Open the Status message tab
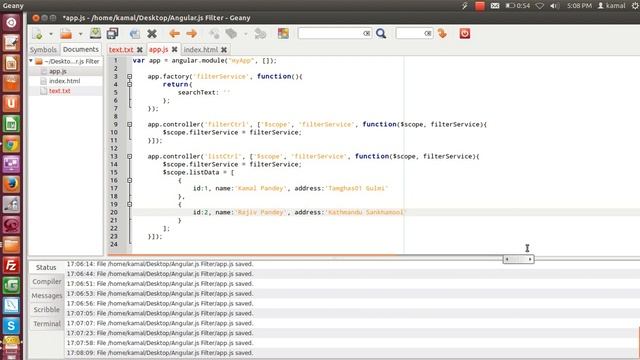Viewport: 640px width, 360px height. pyautogui.click(x=46, y=267)
